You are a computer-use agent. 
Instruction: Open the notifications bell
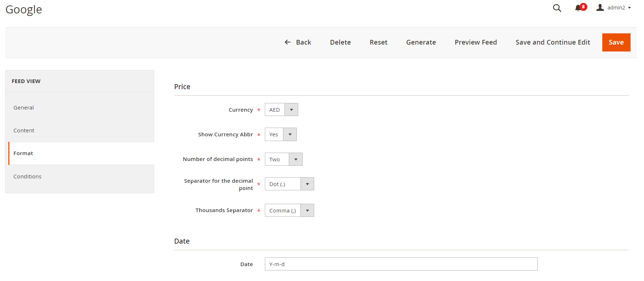point(580,8)
